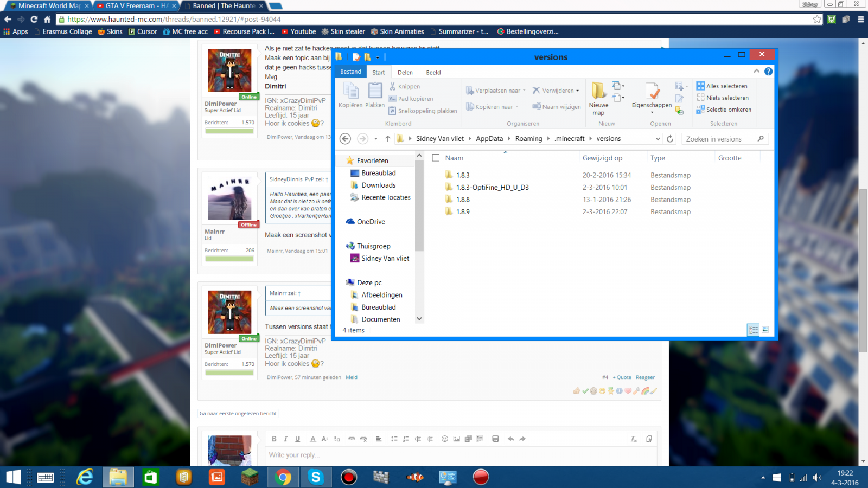
Task: Expand the address bar history dropdown
Action: (x=658, y=139)
